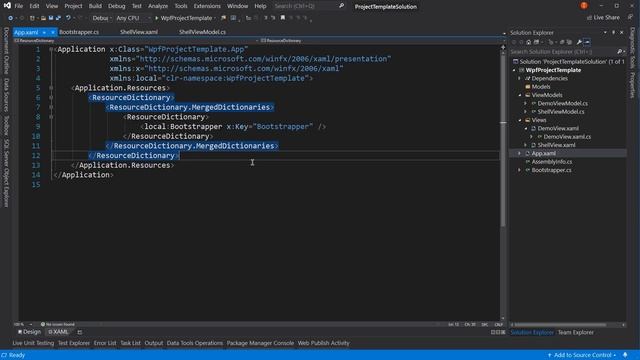640x360 pixels.
Task: Open the Team Explorer tab
Action: pyautogui.click(x=576, y=333)
